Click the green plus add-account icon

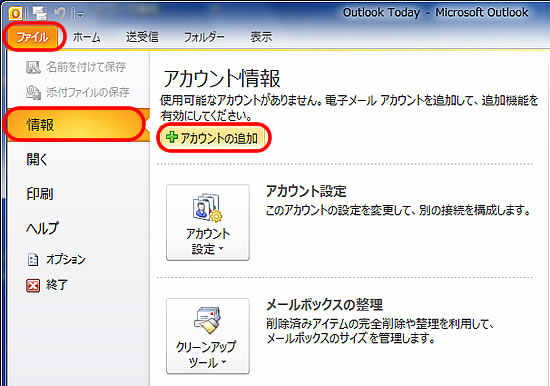(x=172, y=137)
